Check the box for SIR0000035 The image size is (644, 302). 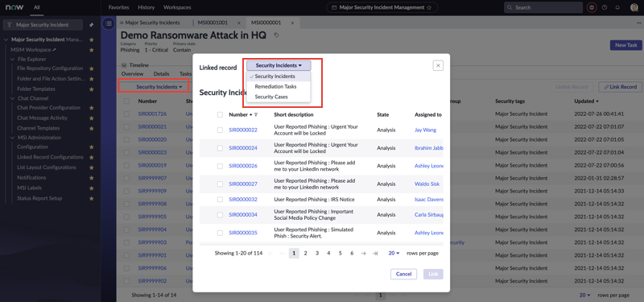[220, 233]
